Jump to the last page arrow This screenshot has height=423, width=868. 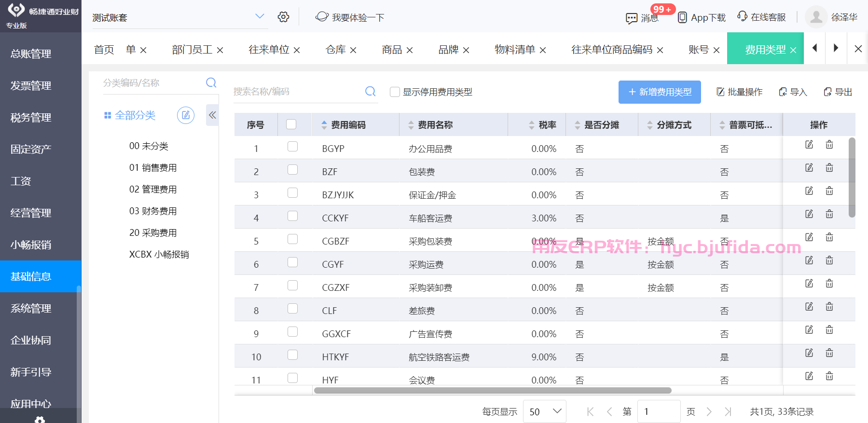tap(728, 411)
